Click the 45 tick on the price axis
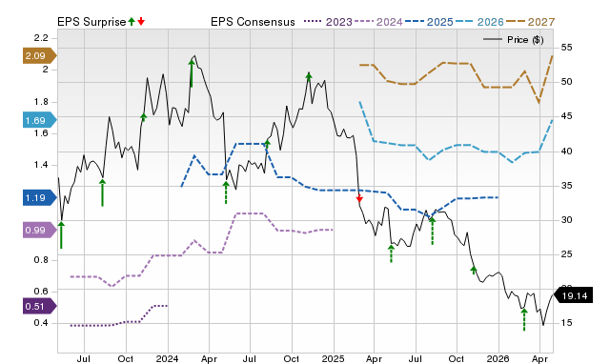Viewport: 610px width, 364px height. click(x=566, y=116)
